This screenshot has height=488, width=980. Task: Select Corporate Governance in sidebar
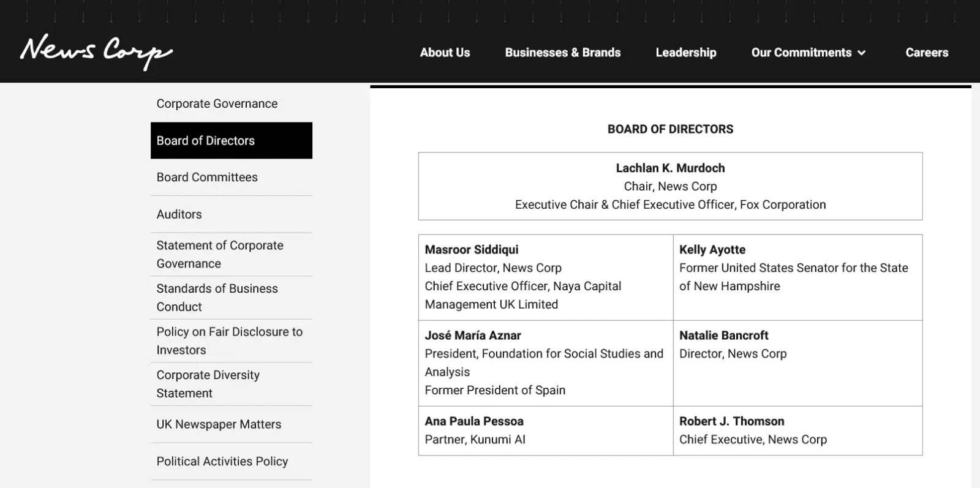click(x=217, y=103)
